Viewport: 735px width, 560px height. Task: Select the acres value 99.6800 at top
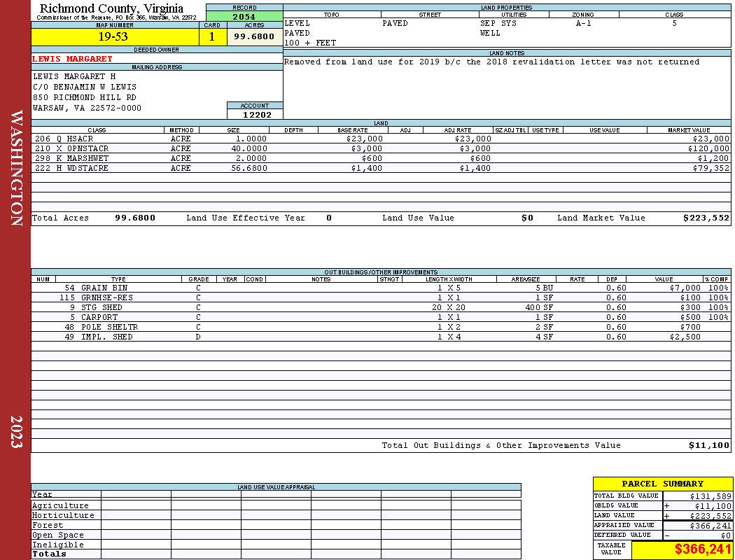click(x=255, y=36)
